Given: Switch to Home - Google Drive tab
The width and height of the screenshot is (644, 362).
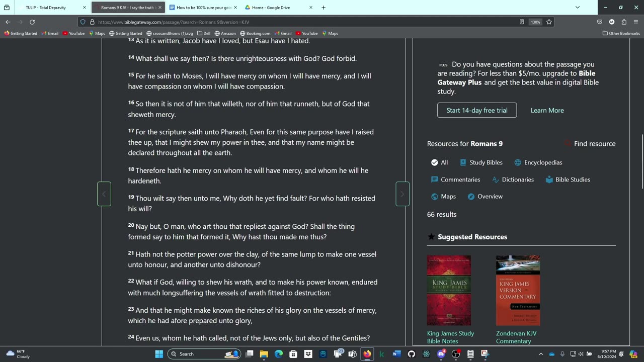Looking at the screenshot, I should [278, 8].
